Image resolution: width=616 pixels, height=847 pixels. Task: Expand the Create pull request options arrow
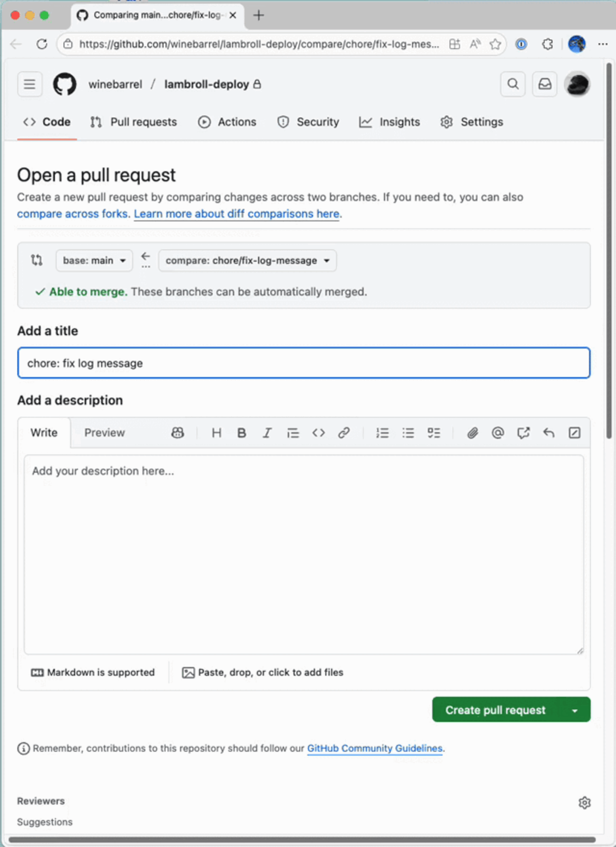(575, 710)
